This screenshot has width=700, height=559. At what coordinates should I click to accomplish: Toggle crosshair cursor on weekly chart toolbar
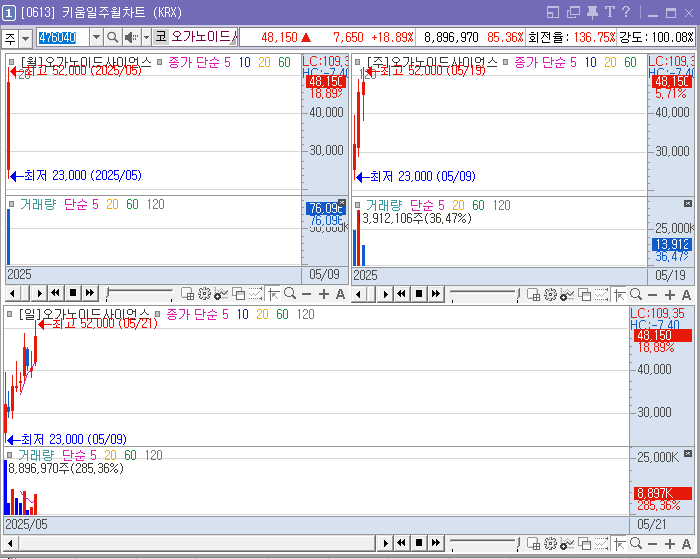620,295
